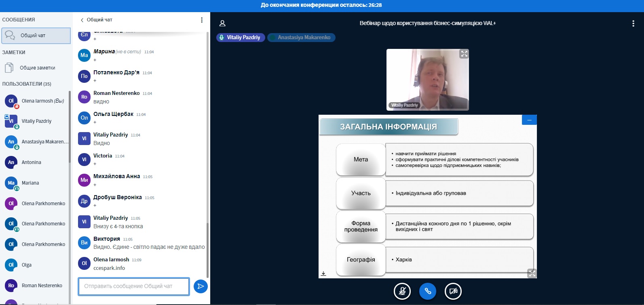
Task: Click the conference countdown timer banner
Action: click(321, 5)
